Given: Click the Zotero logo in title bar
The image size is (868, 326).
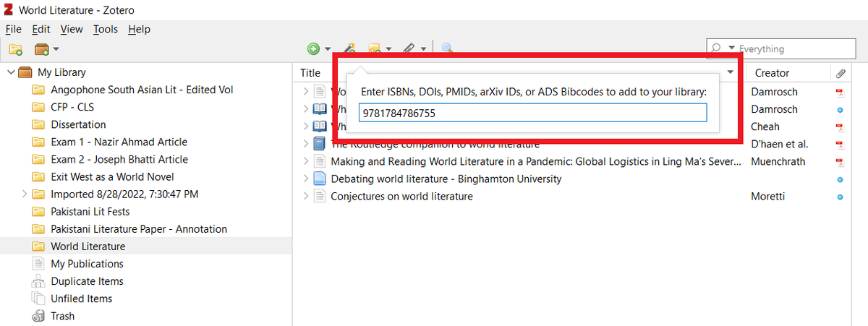Looking at the screenshot, I should coord(9,10).
